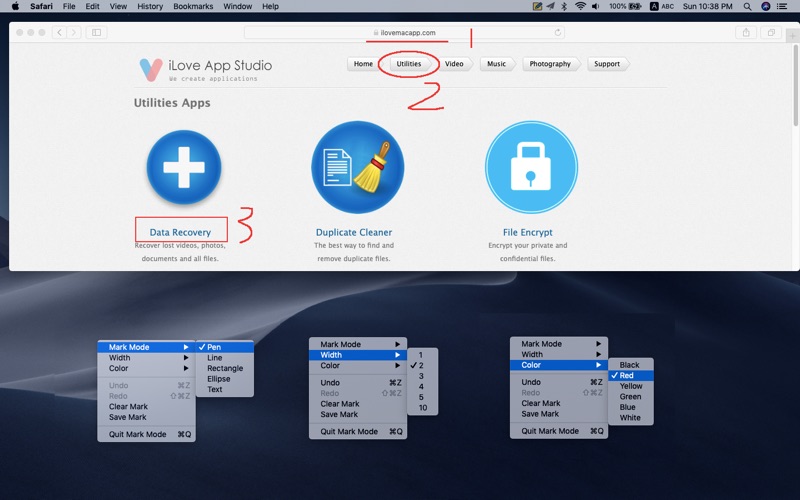Set pen width to 5
The image size is (800, 500).
(422, 397)
